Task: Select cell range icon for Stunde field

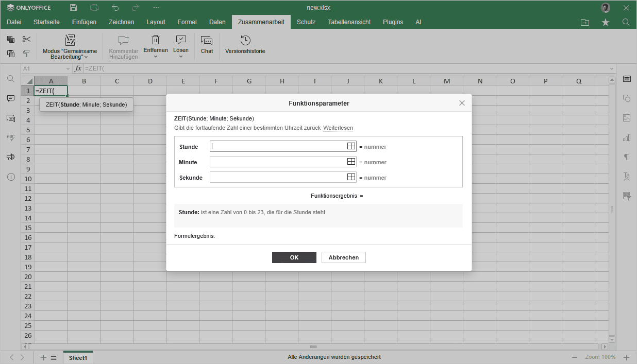Action: [x=351, y=146]
